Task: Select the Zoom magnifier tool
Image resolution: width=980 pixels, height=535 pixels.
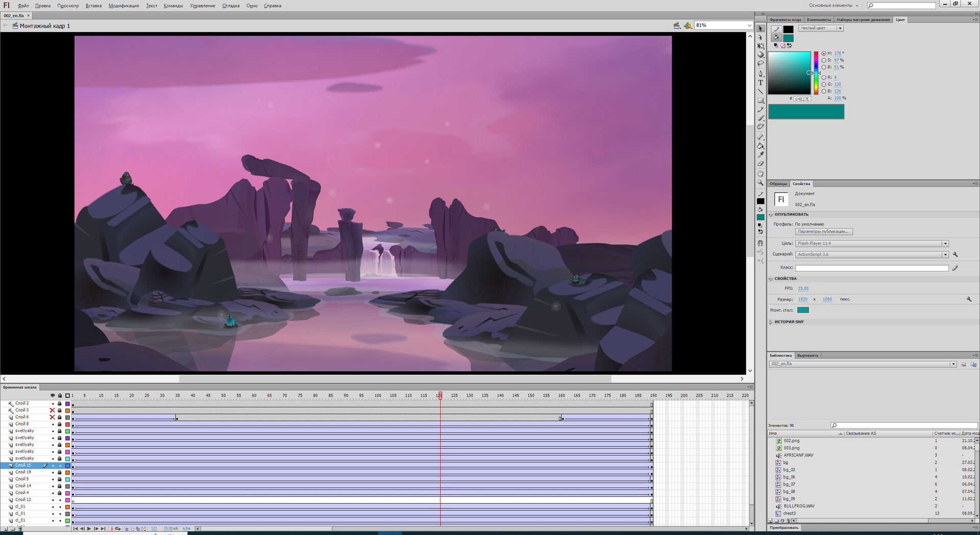Action: [761, 183]
